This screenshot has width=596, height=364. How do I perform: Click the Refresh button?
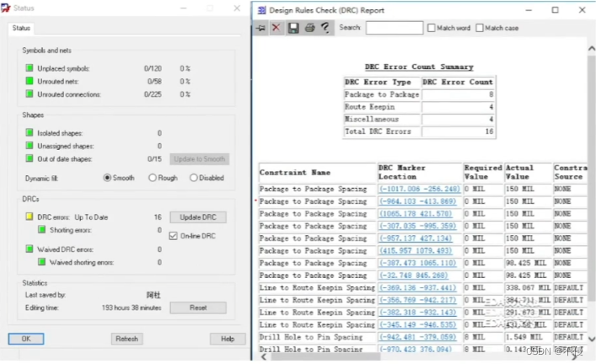[127, 339]
